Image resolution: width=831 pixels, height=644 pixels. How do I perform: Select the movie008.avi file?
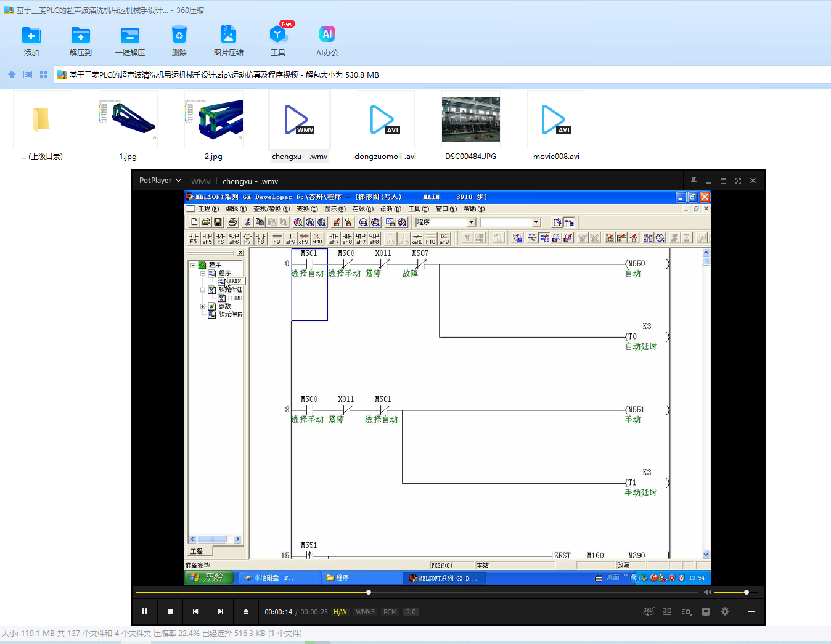[x=557, y=126]
